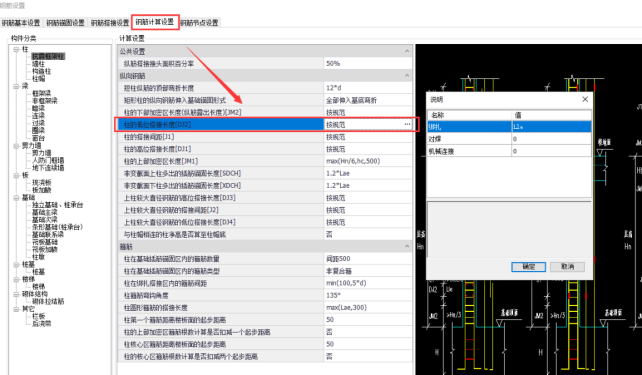The height and width of the screenshot is (375, 642).
Task: Open the 钢筋锚固设置 tab
Action: (x=66, y=23)
